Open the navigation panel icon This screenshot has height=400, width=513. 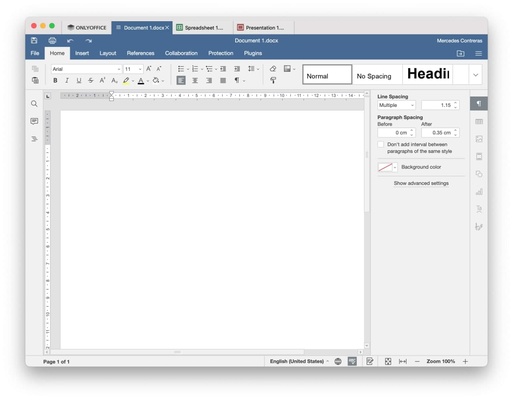pyautogui.click(x=34, y=139)
